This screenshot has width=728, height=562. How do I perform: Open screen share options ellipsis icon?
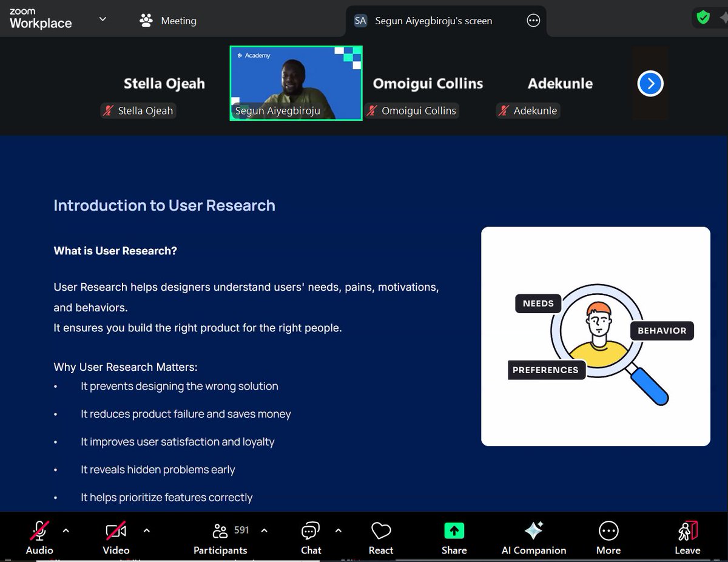pos(533,21)
